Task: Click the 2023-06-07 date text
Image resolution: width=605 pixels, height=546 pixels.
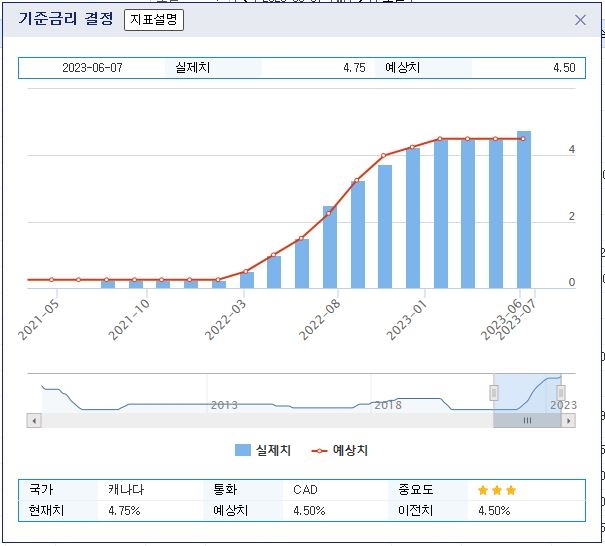Action: (x=92, y=68)
